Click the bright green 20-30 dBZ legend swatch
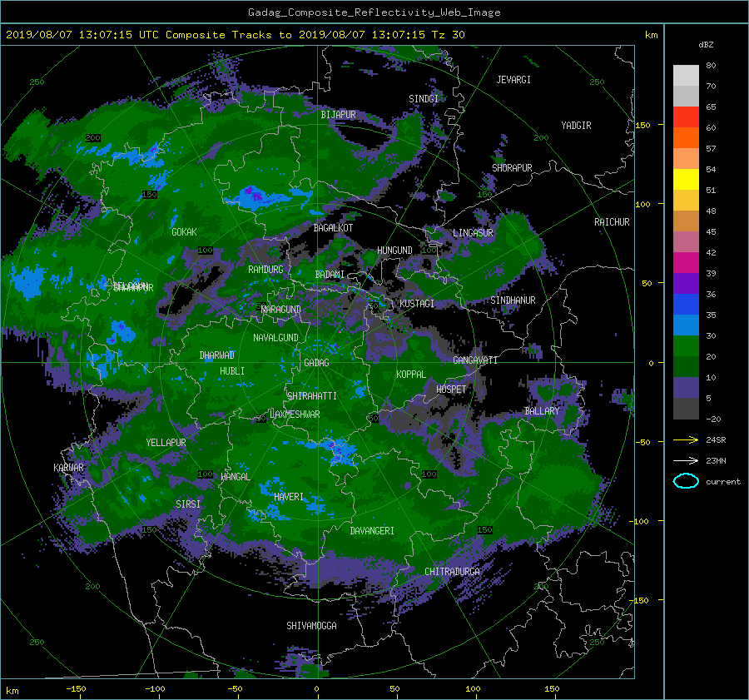The width and height of the screenshot is (749, 700). pos(686,346)
